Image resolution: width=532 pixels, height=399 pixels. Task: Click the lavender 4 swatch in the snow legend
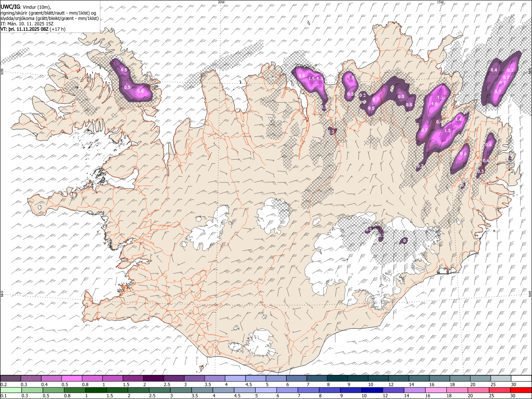[235, 378]
